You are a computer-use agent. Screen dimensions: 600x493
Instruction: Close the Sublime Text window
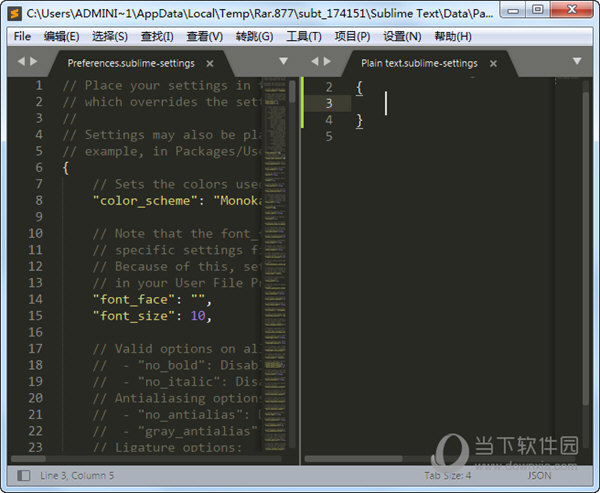(572, 10)
